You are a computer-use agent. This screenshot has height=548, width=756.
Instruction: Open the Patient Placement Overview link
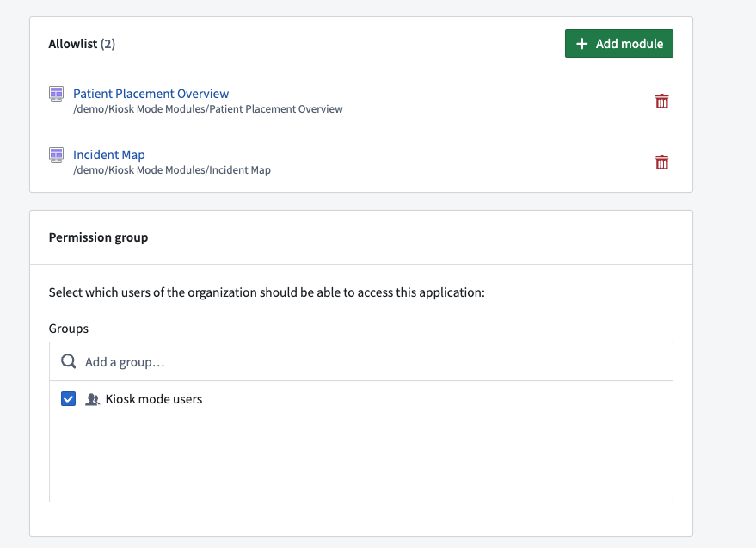(x=151, y=94)
